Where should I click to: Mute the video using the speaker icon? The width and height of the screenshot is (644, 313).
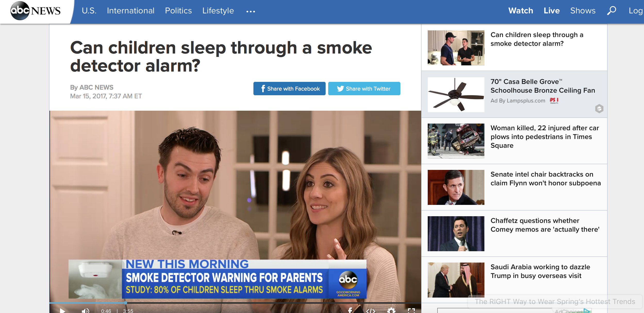click(x=86, y=310)
